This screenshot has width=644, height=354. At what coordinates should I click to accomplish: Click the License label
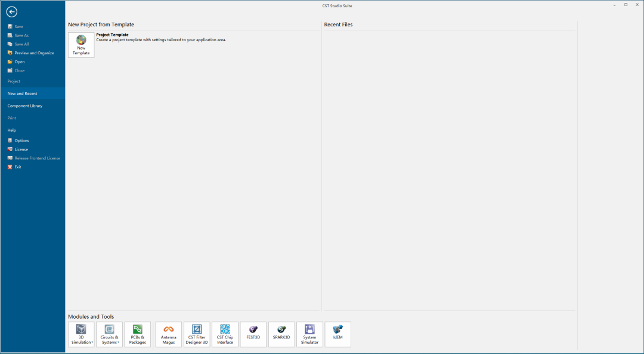pos(21,149)
